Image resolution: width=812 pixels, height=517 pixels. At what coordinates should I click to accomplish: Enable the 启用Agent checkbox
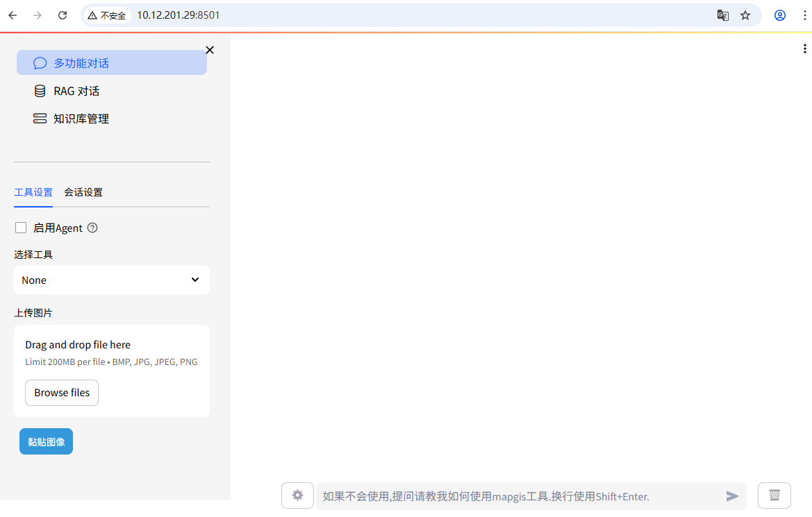pyautogui.click(x=21, y=228)
